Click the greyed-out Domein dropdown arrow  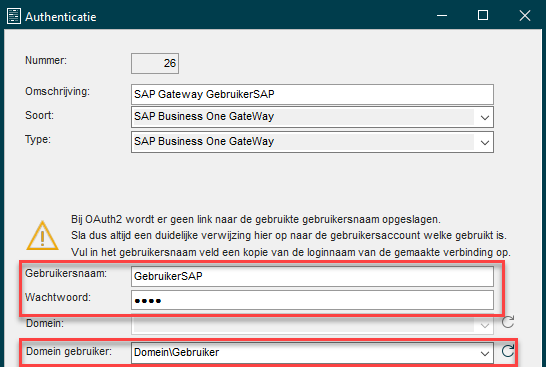tap(484, 326)
